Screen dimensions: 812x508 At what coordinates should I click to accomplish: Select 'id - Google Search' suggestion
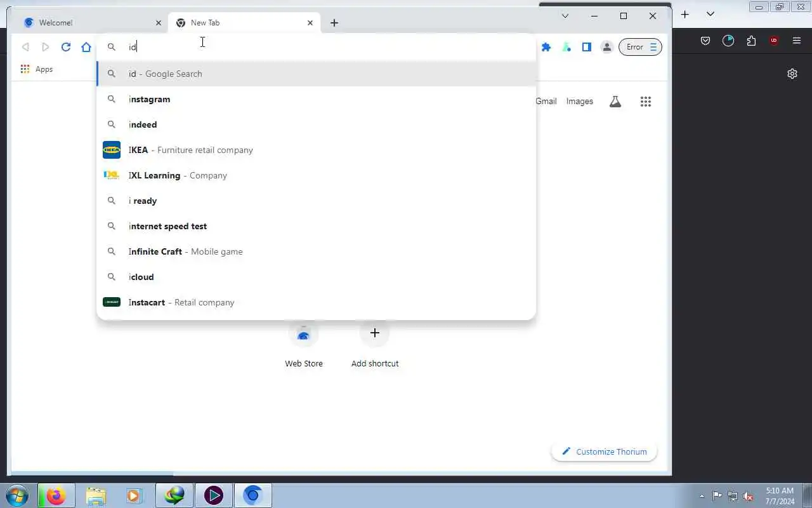pos(316,74)
